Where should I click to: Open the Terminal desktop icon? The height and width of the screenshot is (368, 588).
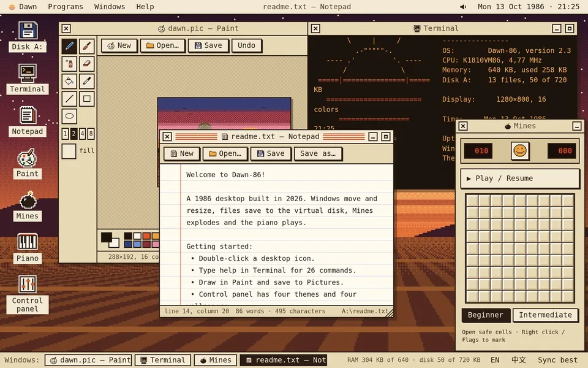[28, 78]
